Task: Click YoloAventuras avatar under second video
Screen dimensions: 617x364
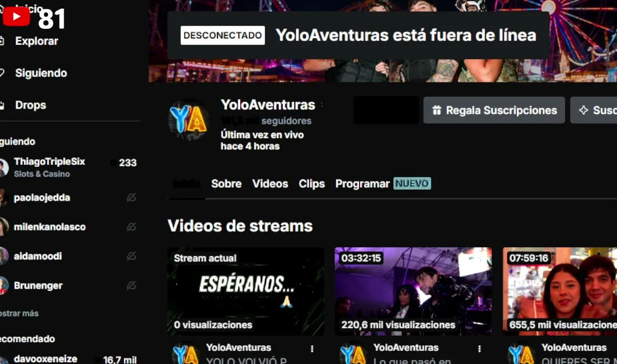Action: pyautogui.click(x=352, y=354)
